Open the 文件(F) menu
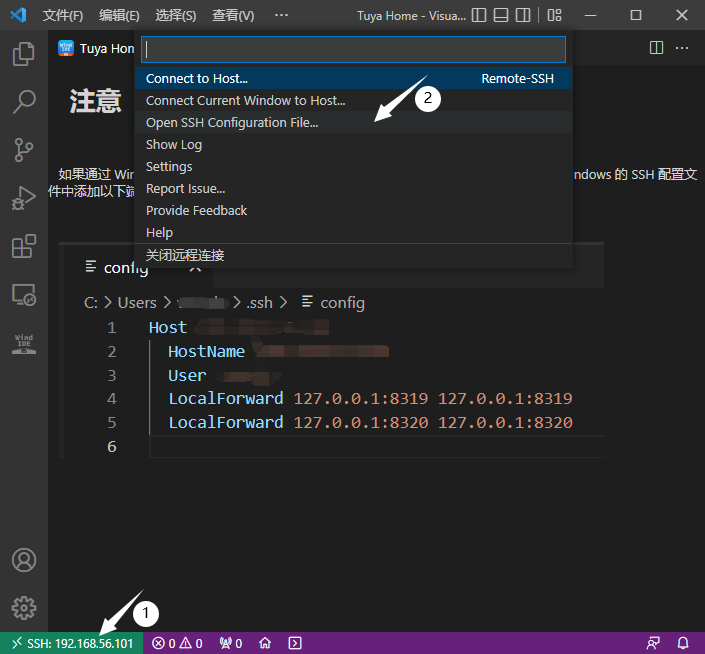Image resolution: width=705 pixels, height=654 pixels. [x=63, y=15]
